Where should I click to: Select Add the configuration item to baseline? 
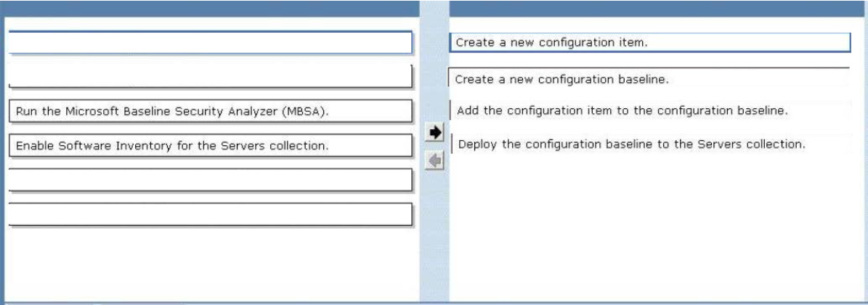650,110
